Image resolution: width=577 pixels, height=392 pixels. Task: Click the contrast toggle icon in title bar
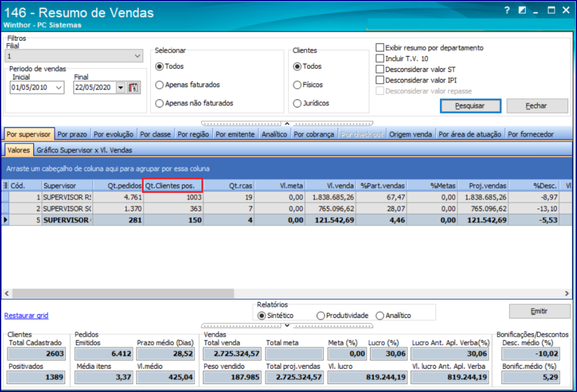point(522,11)
